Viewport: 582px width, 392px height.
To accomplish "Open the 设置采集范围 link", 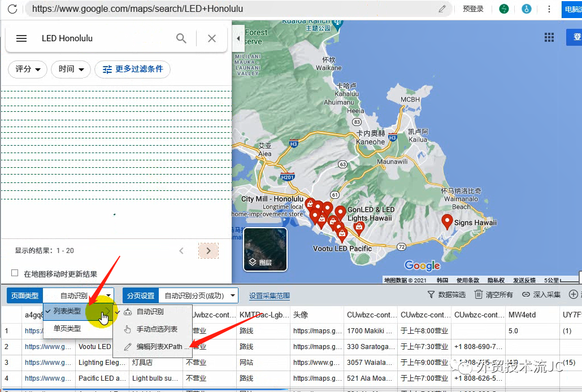I will click(x=269, y=295).
